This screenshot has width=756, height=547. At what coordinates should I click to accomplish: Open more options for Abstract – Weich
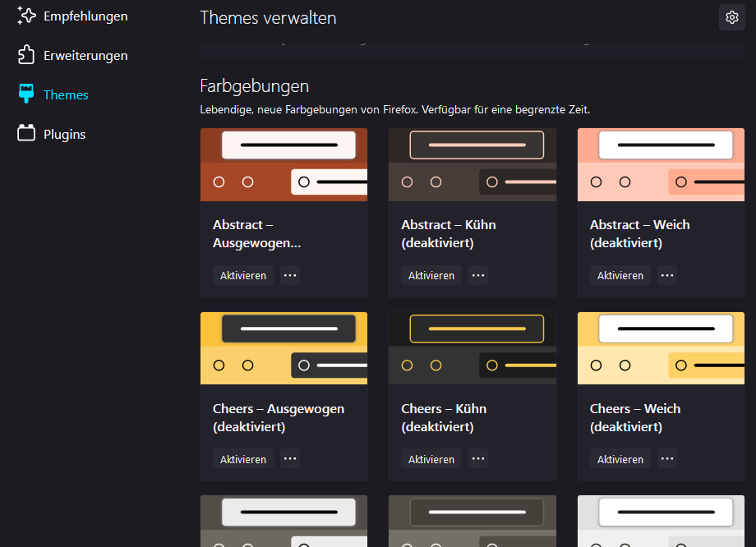666,275
